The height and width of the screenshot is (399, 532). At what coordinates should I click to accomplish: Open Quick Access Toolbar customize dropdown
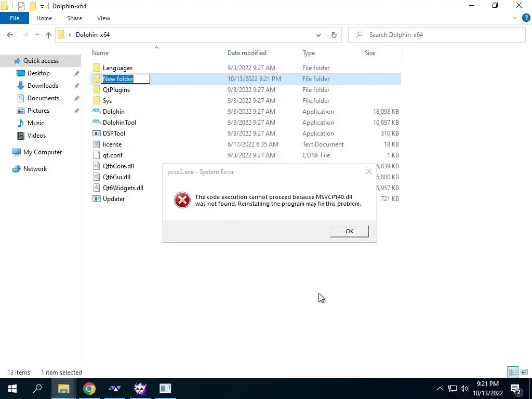pyautogui.click(x=42, y=6)
